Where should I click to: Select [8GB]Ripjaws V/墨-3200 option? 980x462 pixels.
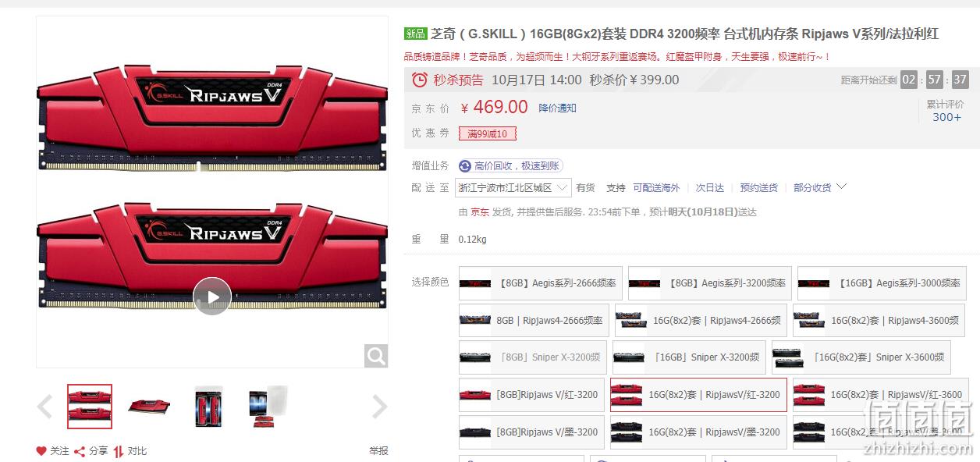coord(531,432)
